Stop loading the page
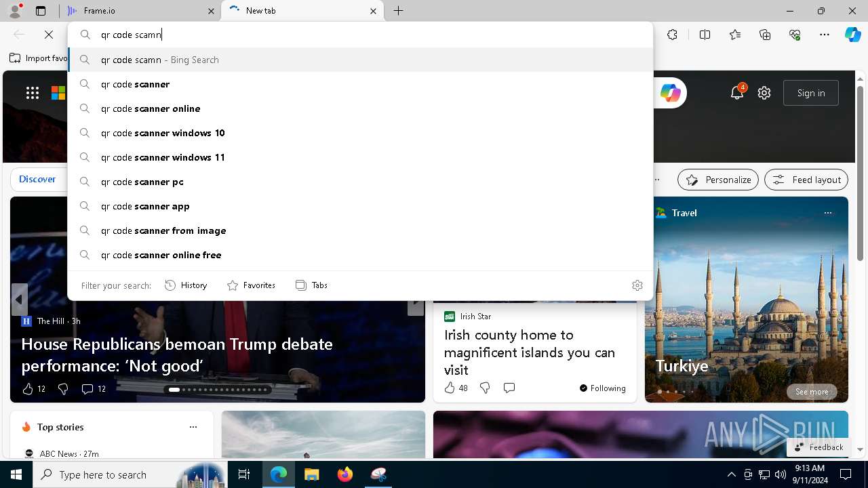Screen dimensions: 868x488 (49, 35)
